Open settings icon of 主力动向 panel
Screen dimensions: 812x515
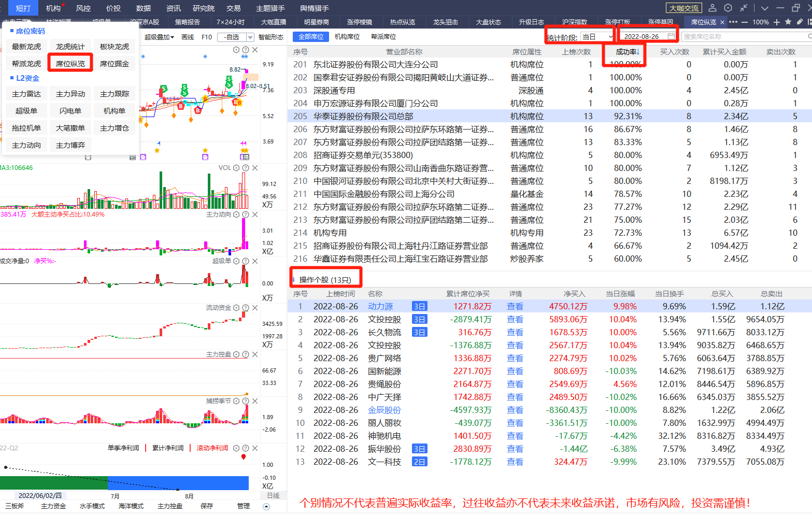click(x=236, y=214)
